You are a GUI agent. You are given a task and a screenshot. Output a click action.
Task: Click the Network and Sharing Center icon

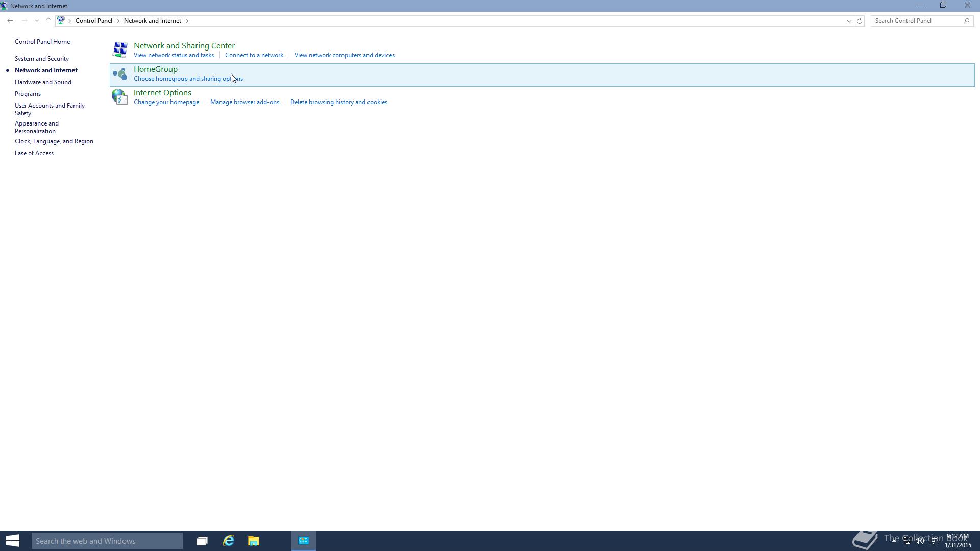coord(120,50)
